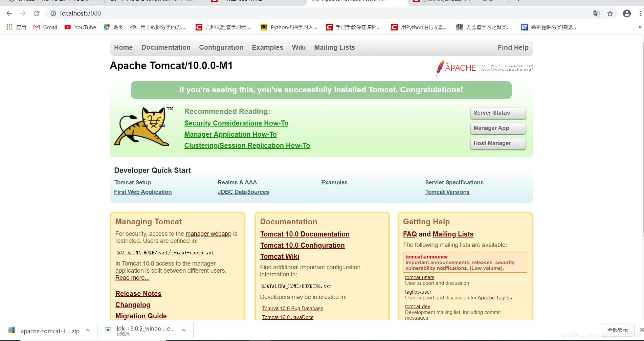Open the Documentation nav item

click(x=166, y=47)
